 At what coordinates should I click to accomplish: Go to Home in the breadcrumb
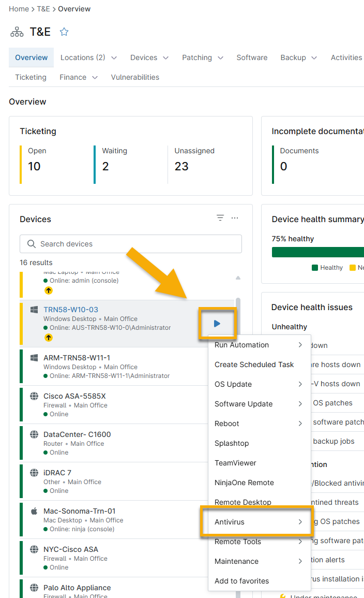[x=19, y=9]
